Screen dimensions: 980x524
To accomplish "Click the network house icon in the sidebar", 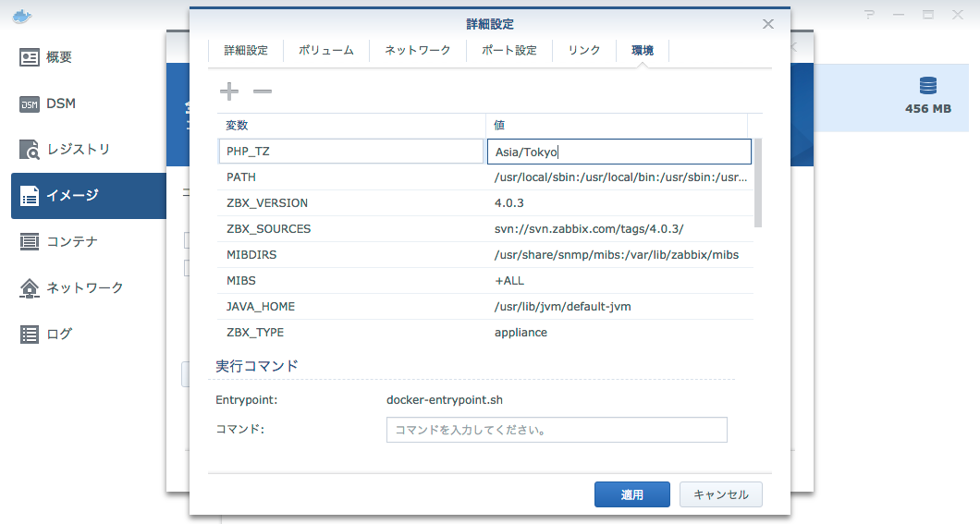I will (30, 288).
